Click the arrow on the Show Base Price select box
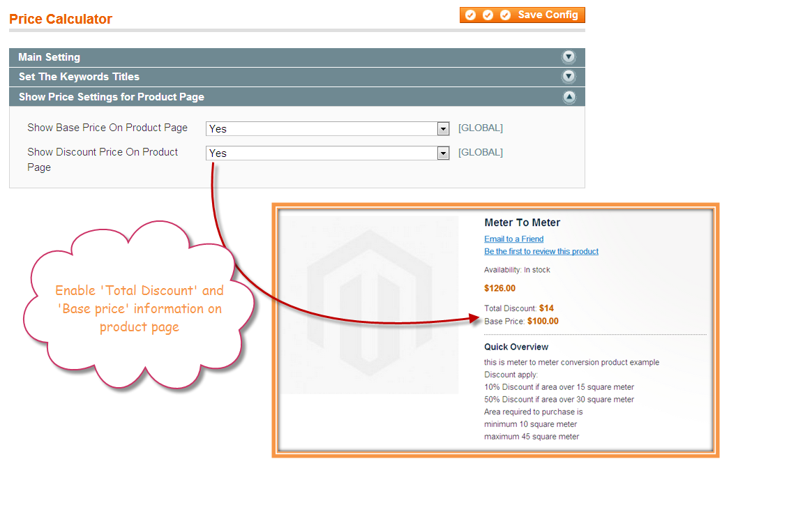 (443, 129)
